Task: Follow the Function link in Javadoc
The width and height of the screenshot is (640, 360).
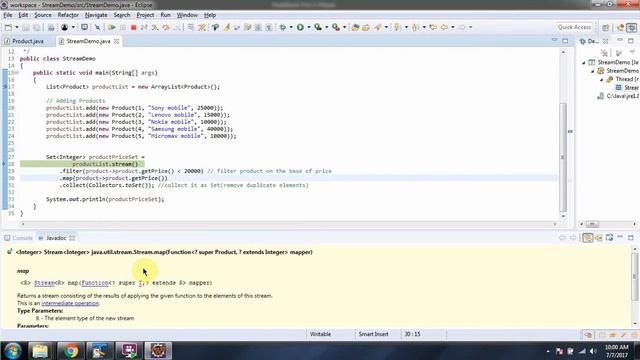Action: point(95,283)
